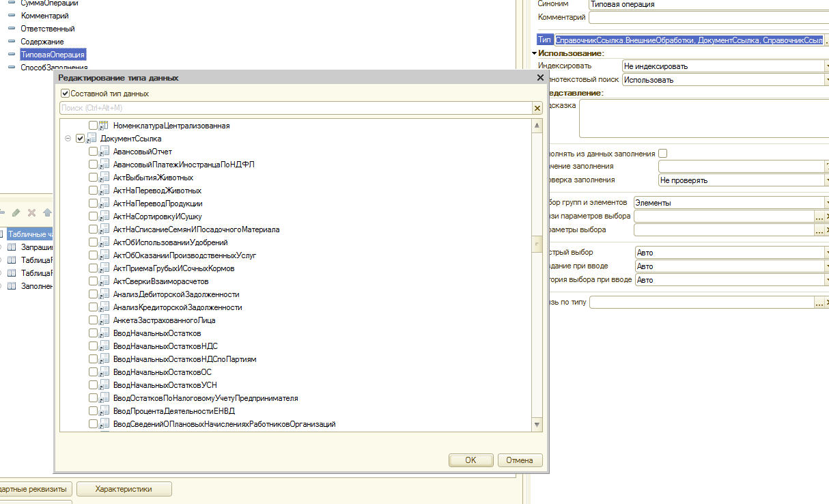Click the delete X icon in the left toolbar
Screen dimensions: 829x504
click(31, 213)
